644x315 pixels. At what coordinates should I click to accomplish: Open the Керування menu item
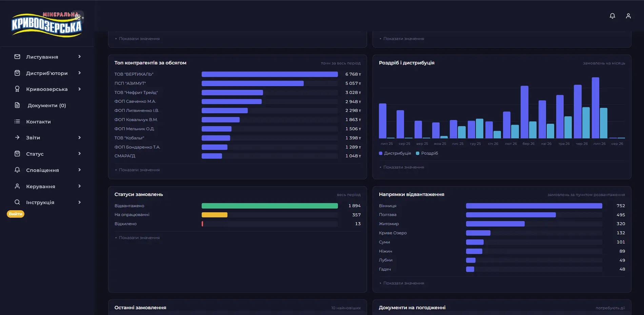(40, 186)
